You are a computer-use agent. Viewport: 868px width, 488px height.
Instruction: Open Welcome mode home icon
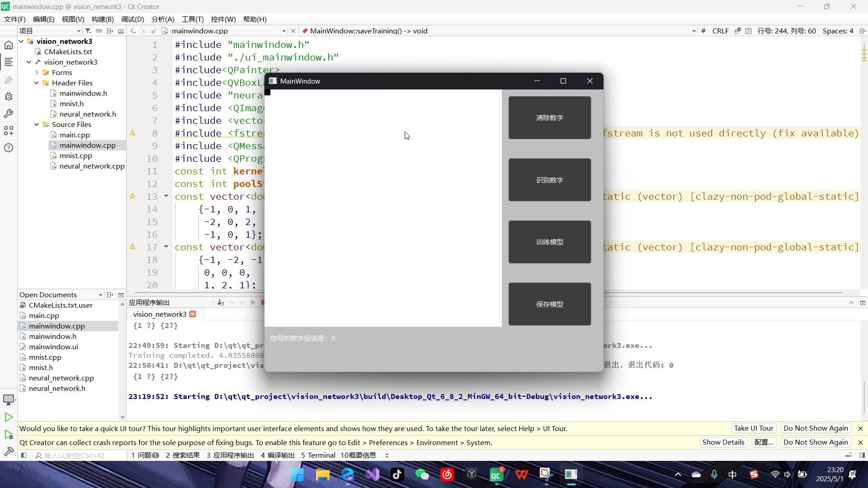tap(9, 45)
